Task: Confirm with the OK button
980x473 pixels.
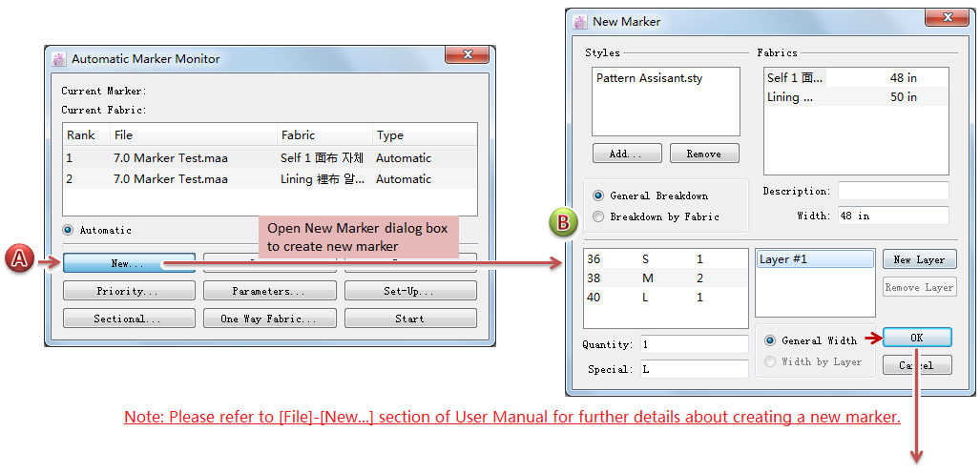Action: tap(916, 338)
